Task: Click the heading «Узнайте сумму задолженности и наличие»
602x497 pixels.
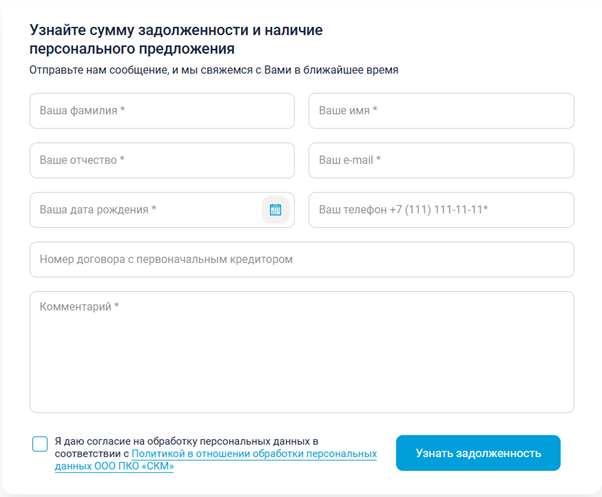Action: (176, 30)
